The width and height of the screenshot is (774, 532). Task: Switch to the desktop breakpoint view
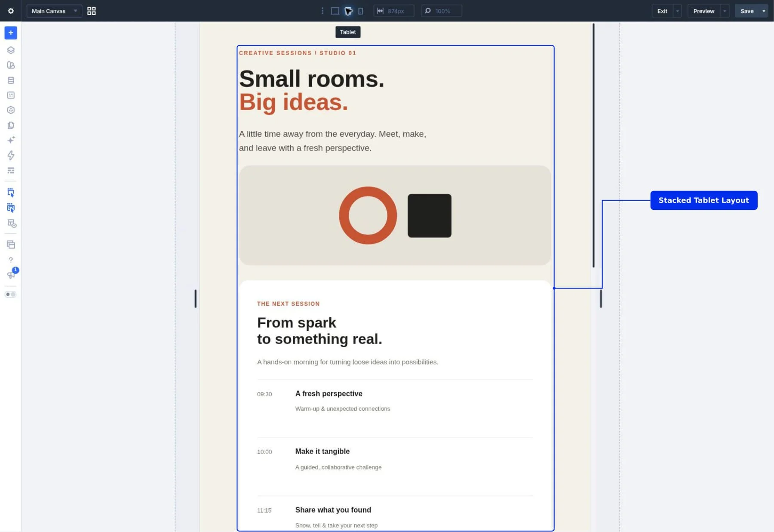(x=335, y=11)
